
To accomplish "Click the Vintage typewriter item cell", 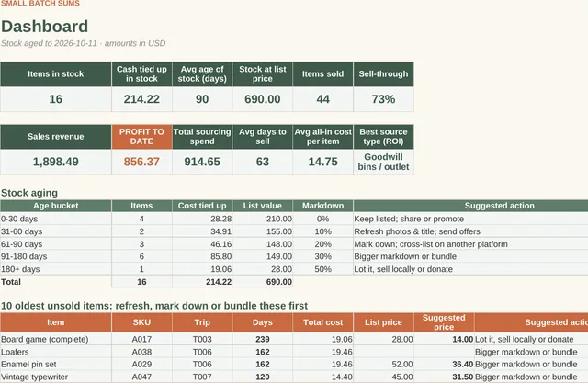I will tap(56, 377).
